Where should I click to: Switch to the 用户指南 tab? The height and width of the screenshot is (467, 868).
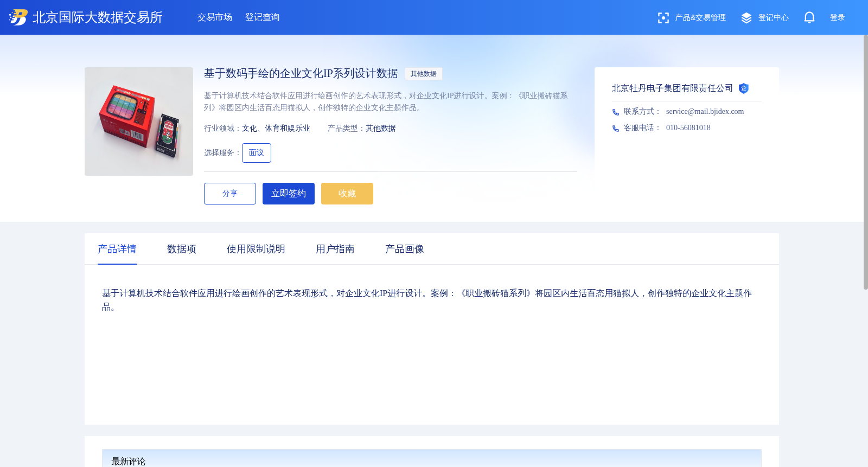[x=335, y=249]
